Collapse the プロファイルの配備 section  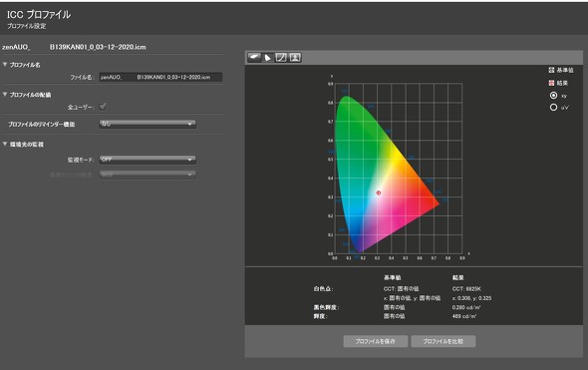point(5,95)
